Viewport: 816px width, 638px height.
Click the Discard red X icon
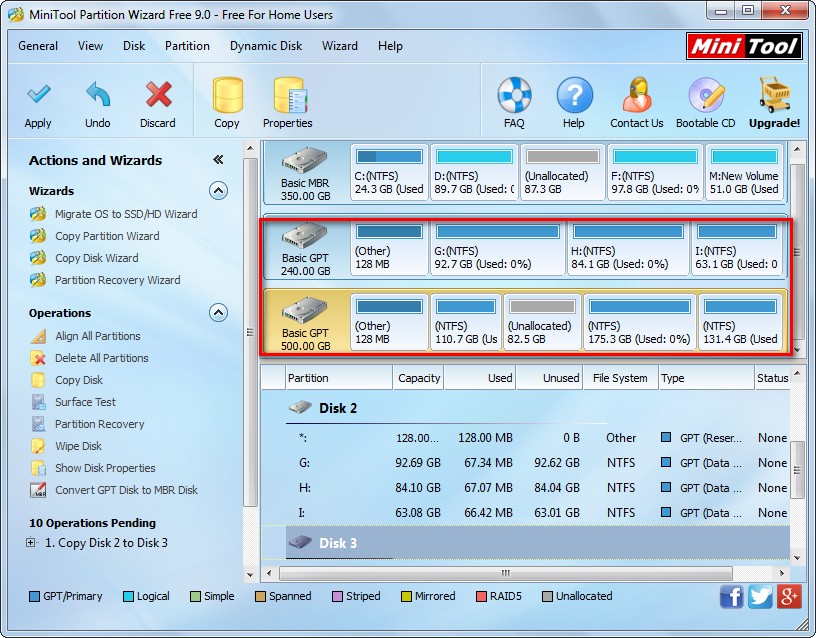158,95
